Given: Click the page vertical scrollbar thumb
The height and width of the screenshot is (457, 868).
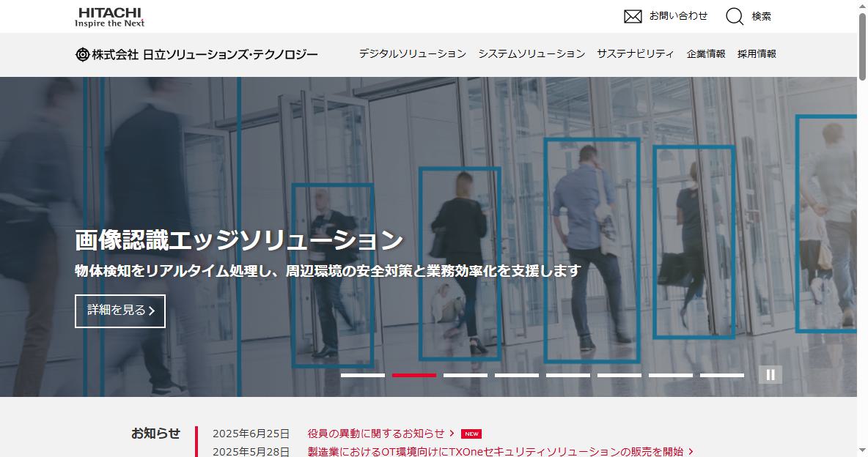Looking at the screenshot, I should coord(862,46).
